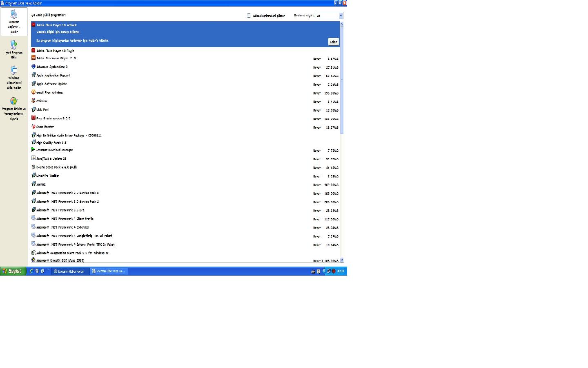
Task: Click the 909.00MB size value for Metin2
Action: point(331,185)
